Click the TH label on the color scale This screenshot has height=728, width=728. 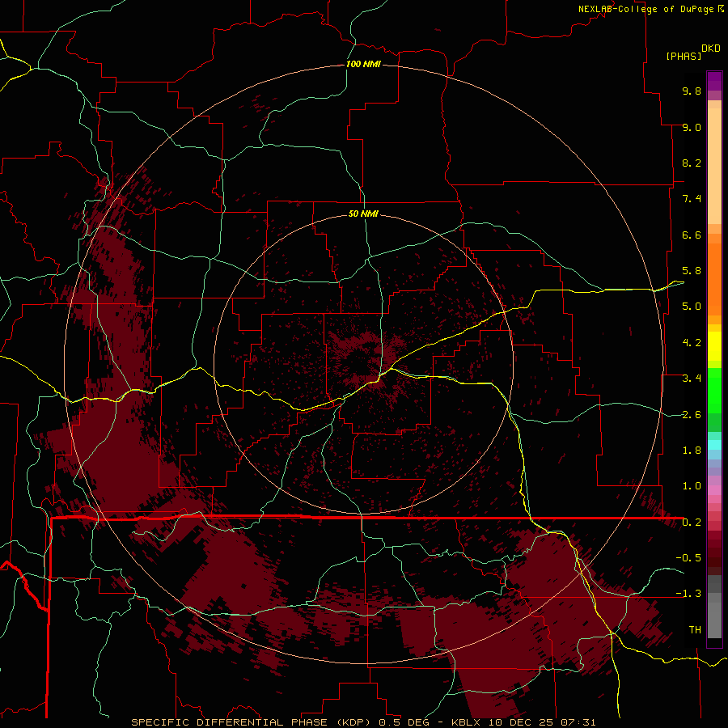pos(695,630)
